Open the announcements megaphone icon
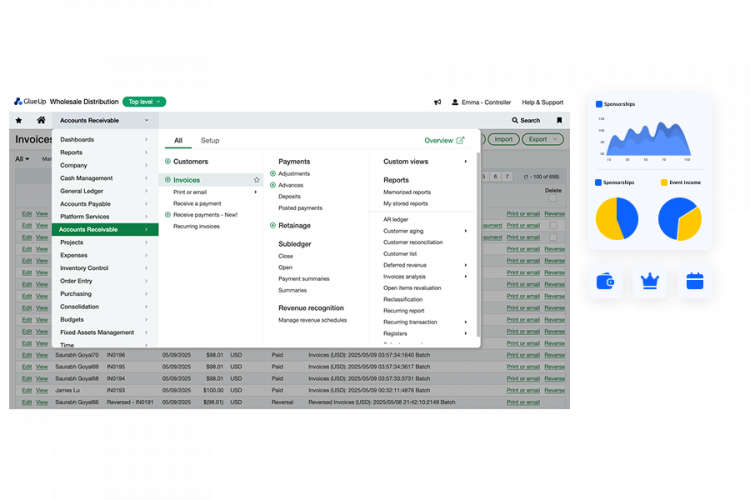Image resolution: width=750 pixels, height=500 pixels. pos(437,102)
